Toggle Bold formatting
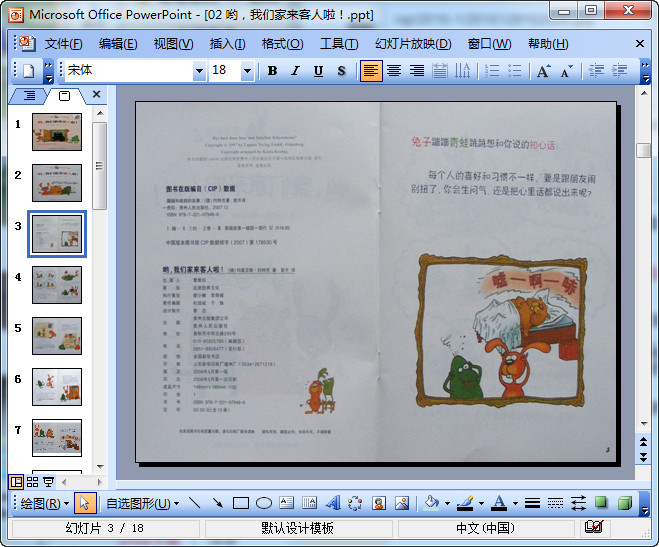The image size is (659, 547). (x=272, y=71)
